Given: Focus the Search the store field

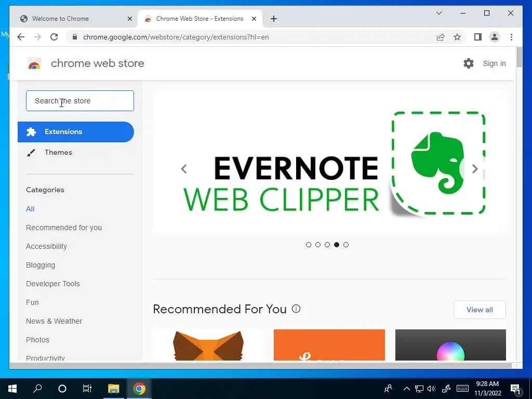Looking at the screenshot, I should click(x=80, y=101).
